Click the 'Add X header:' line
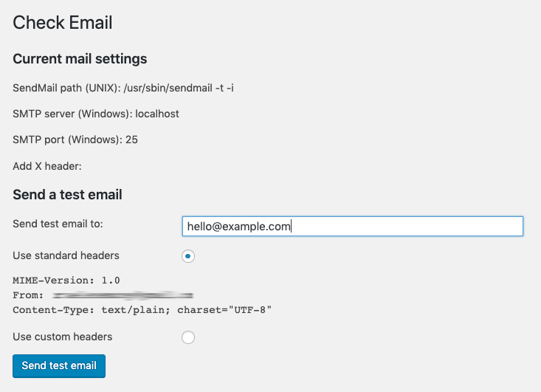This screenshot has height=392, width=541. click(x=47, y=166)
